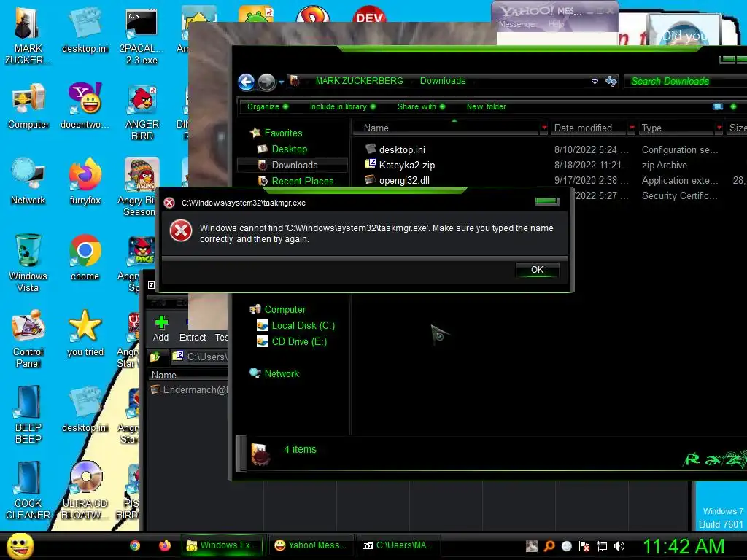
Task: Expand address bar history dropdown
Action: click(x=595, y=82)
